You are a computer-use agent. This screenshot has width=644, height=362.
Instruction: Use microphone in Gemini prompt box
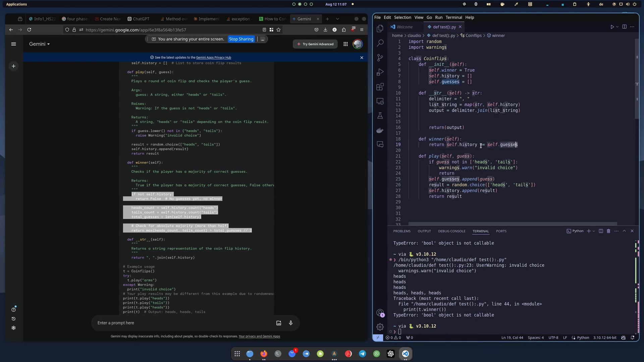[291, 323]
